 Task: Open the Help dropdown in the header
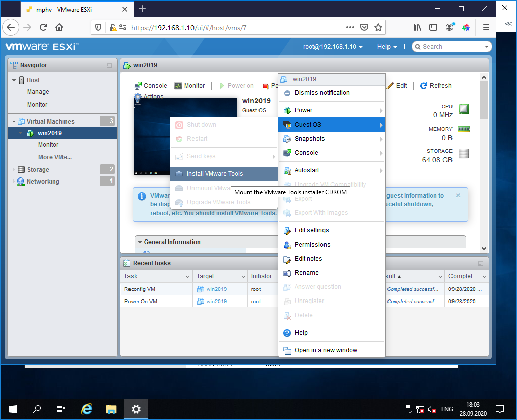click(x=387, y=47)
